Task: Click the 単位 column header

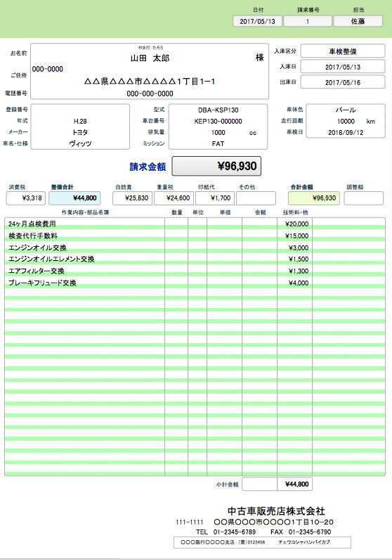Action: (x=198, y=212)
